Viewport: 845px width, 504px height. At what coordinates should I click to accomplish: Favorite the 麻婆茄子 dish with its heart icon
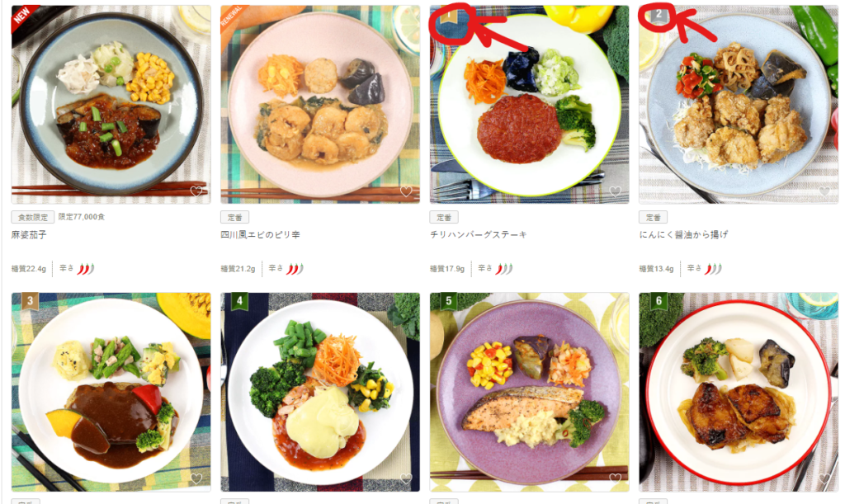(x=196, y=191)
